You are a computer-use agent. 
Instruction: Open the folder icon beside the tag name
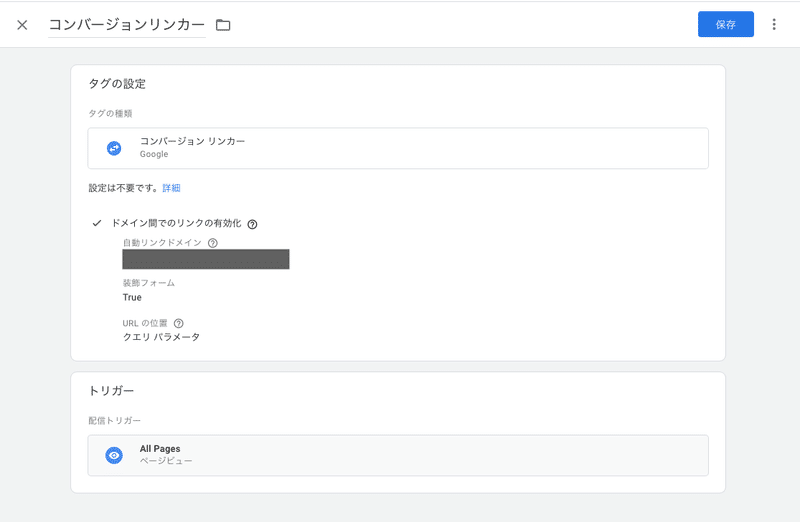[223, 25]
